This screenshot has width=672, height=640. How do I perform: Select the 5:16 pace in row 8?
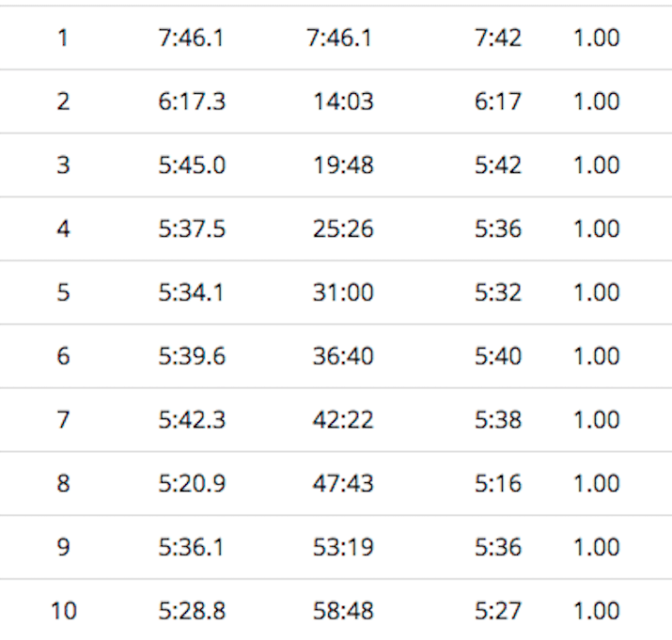pos(498,484)
